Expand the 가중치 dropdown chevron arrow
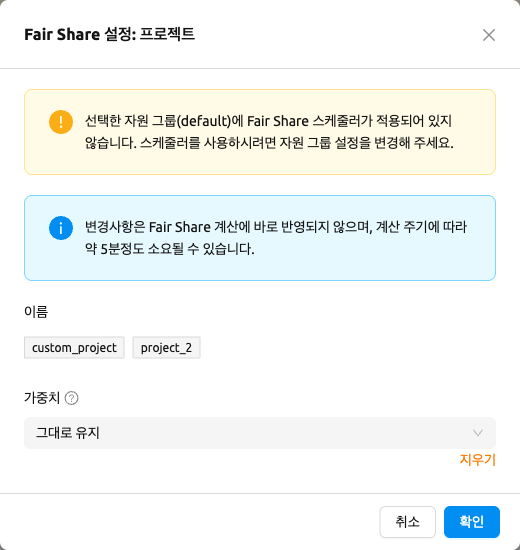Viewport: 520px width, 550px height. [478, 432]
